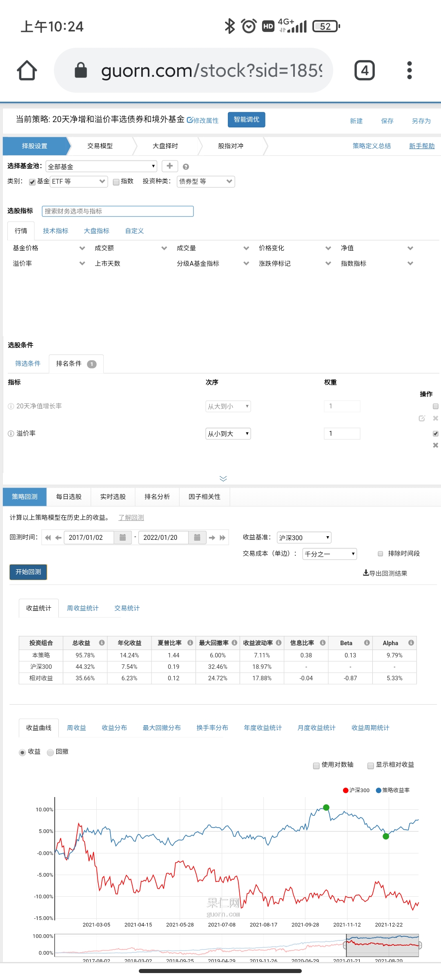
Task: Open the 债券型 等 investment type dropdown
Action: click(x=206, y=181)
